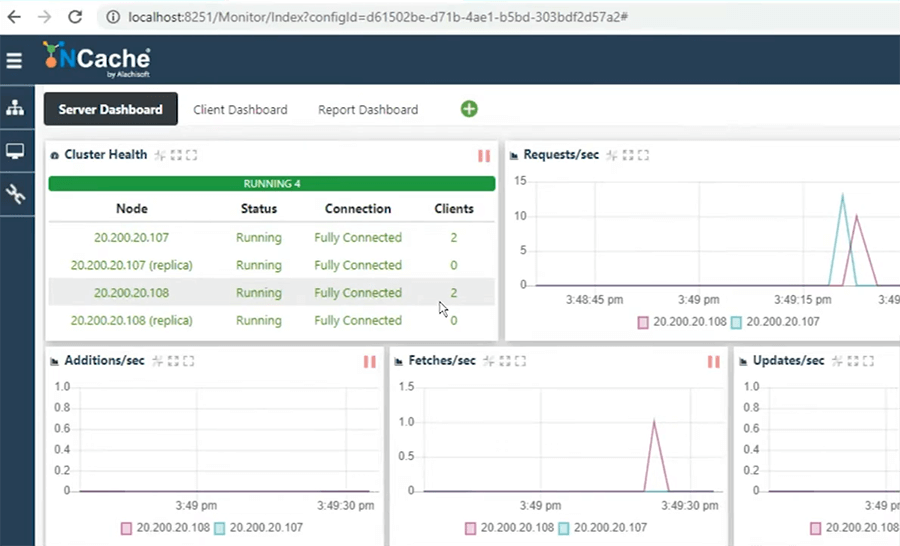Click the chart icon beside Additions/sec title

coord(55,362)
